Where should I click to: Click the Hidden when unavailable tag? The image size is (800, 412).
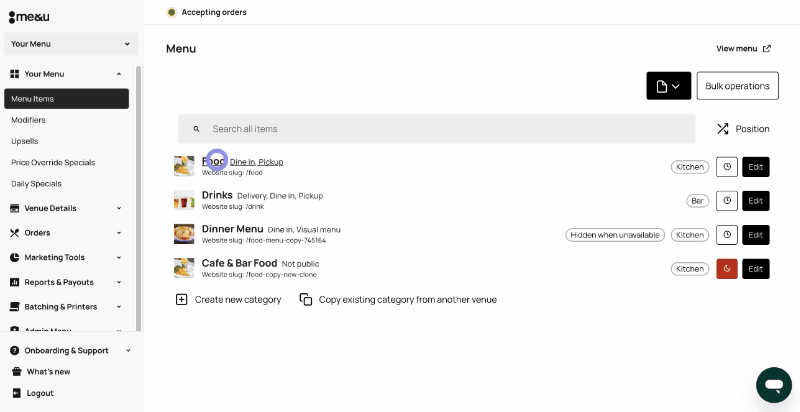(x=615, y=235)
